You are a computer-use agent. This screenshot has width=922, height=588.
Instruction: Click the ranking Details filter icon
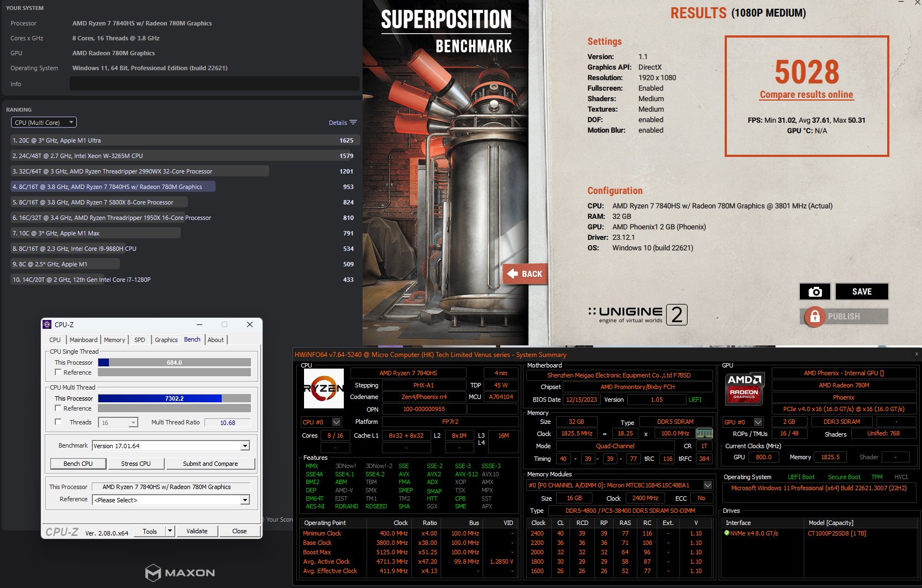[353, 123]
